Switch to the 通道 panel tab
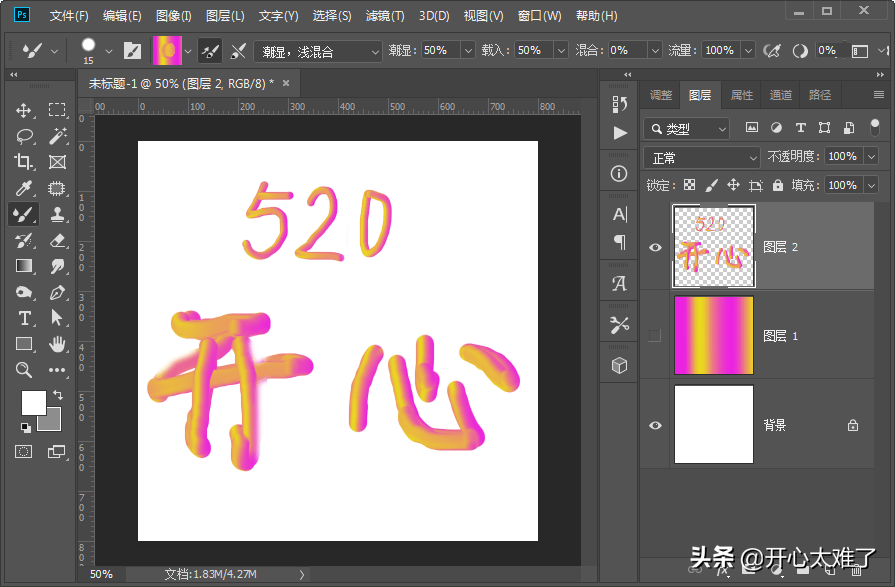Image resolution: width=895 pixels, height=587 pixels. 780,94
